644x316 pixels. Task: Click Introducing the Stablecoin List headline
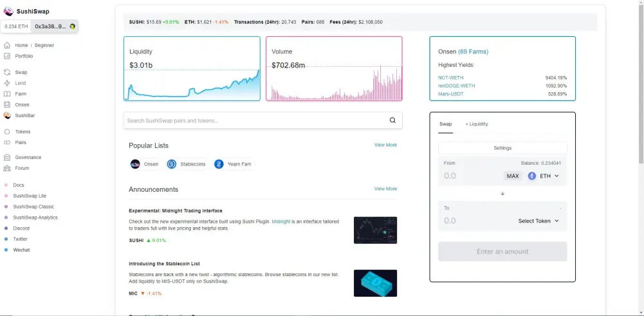click(164, 264)
